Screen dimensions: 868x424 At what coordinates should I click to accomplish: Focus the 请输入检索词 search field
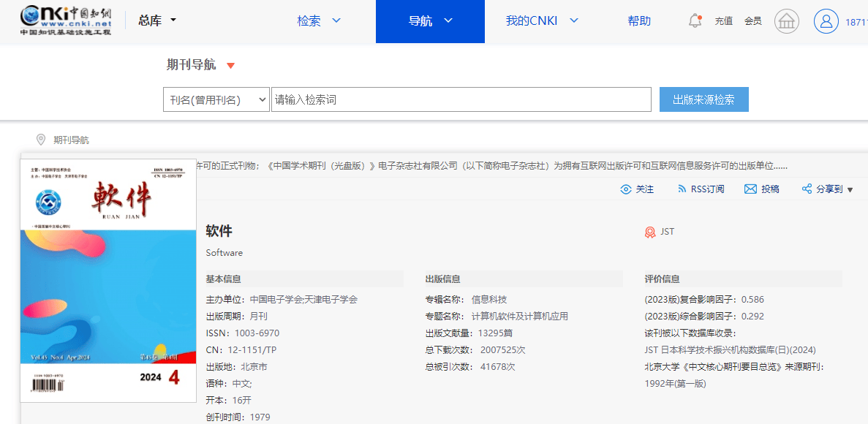(461, 99)
